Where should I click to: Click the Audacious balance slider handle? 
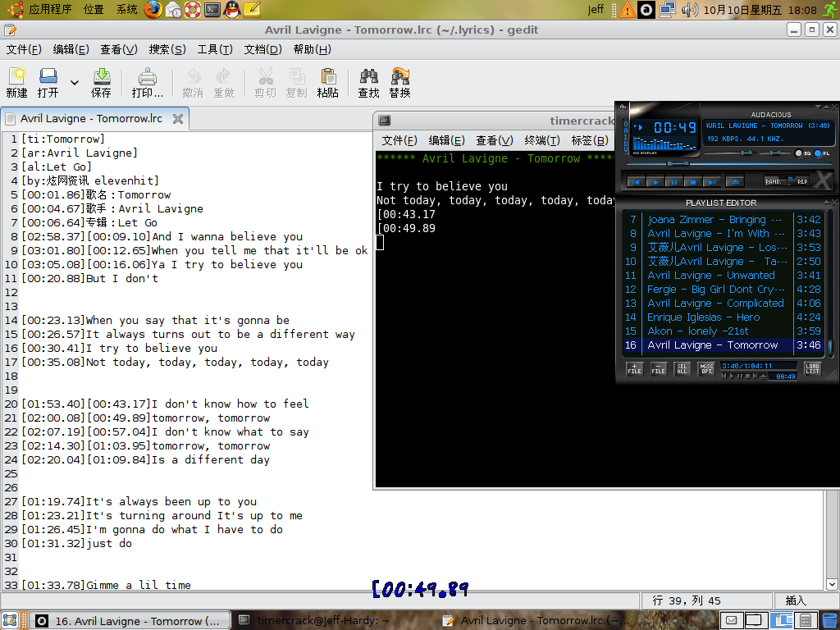pos(774,153)
